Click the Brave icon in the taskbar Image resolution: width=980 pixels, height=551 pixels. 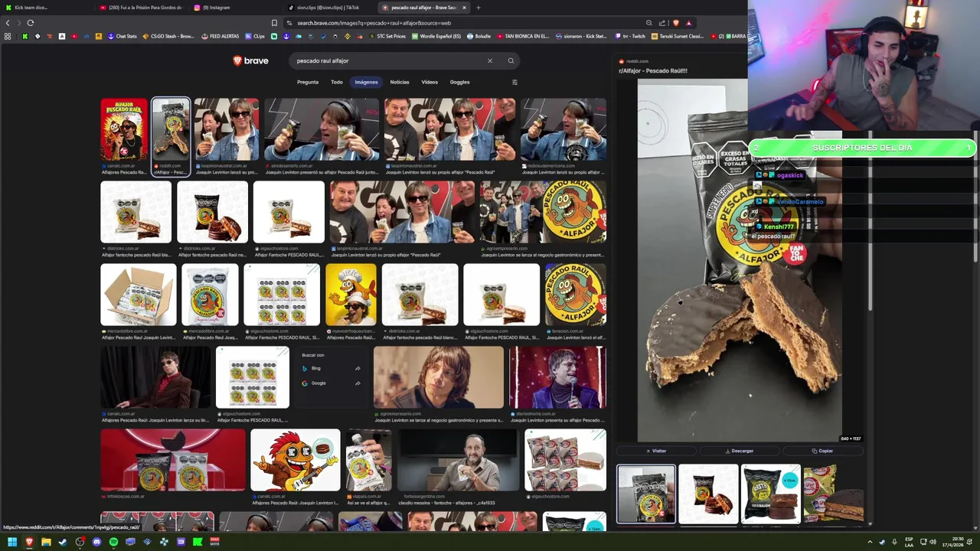[x=29, y=542]
